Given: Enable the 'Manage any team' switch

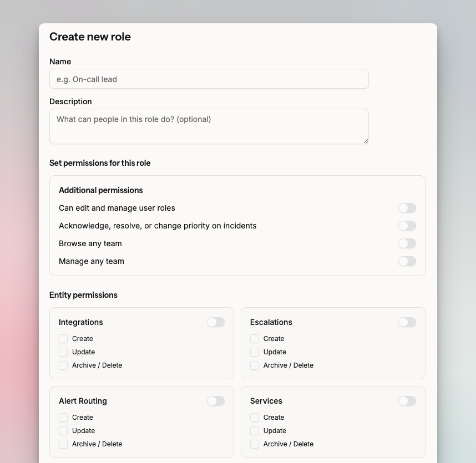Looking at the screenshot, I should [407, 261].
